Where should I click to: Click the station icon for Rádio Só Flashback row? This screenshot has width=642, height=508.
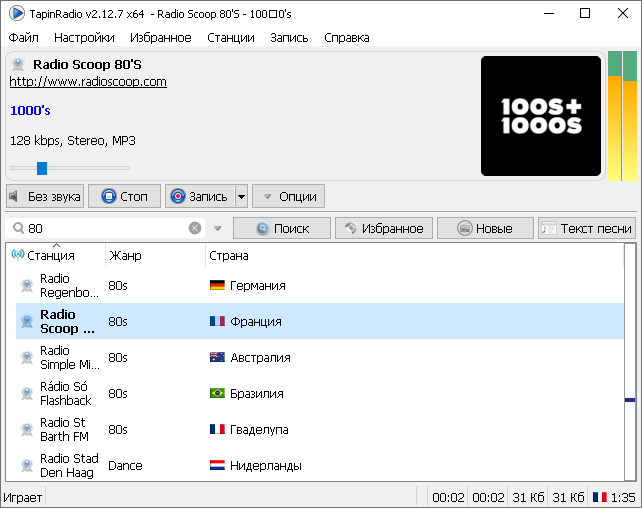27,393
